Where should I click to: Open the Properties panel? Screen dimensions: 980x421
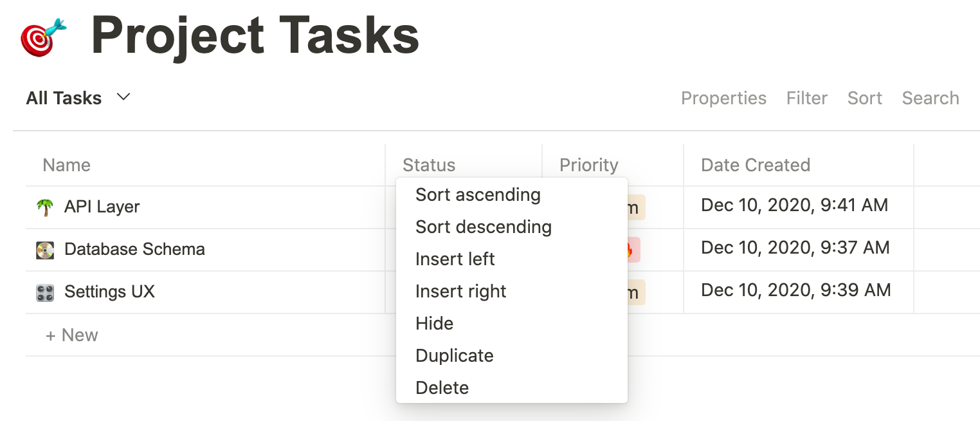(723, 98)
